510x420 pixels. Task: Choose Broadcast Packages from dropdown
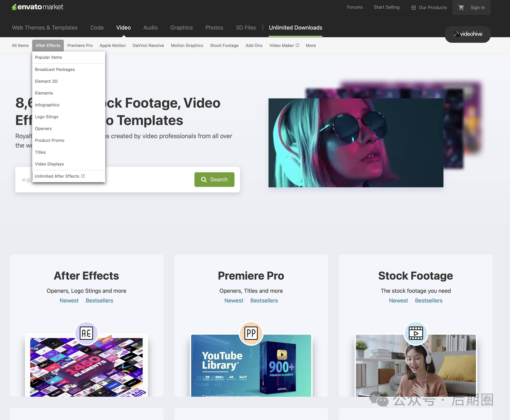point(69,69)
